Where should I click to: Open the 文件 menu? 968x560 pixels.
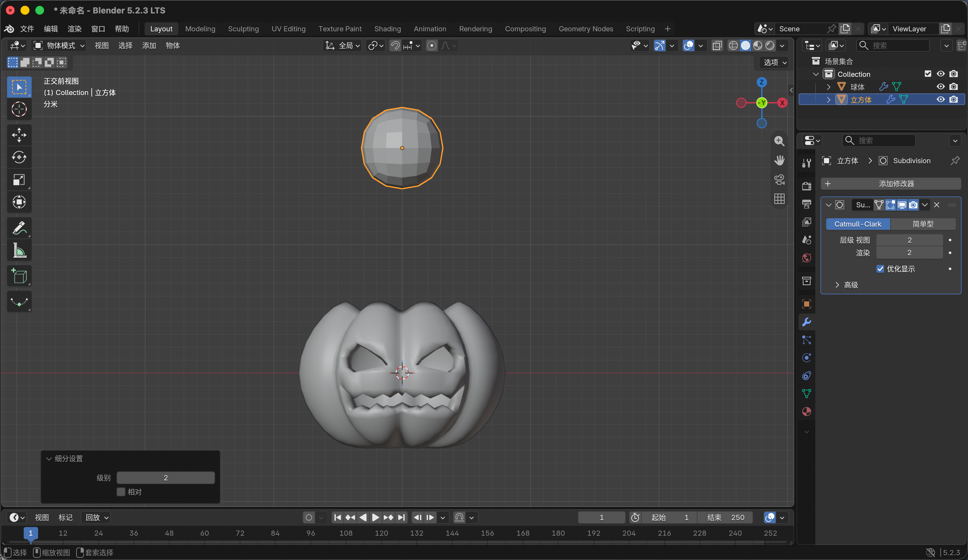click(x=27, y=29)
